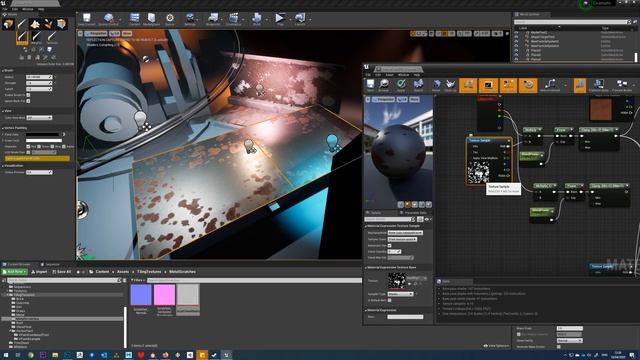Select the pink texture asset thumbnail
Image resolution: width=640 pixels, height=360 pixels.
(164, 294)
